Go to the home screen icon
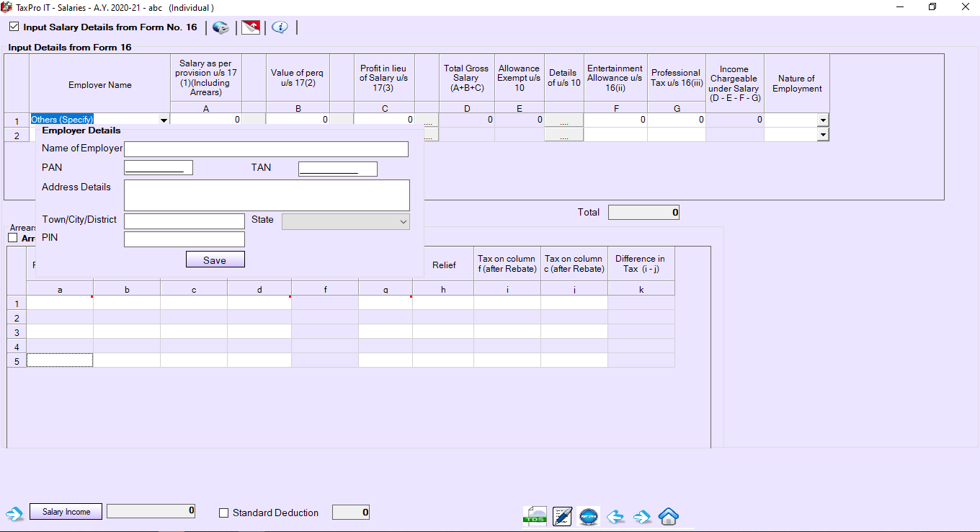 tap(669, 516)
